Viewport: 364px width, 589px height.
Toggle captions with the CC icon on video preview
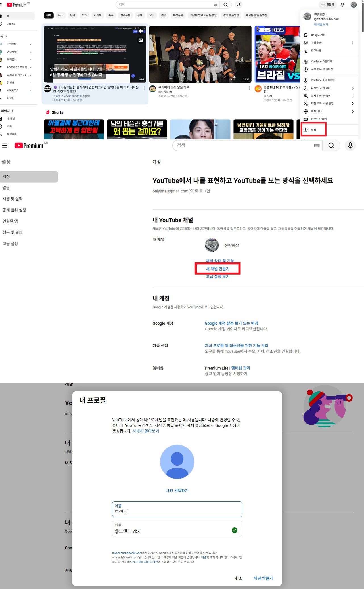click(x=141, y=40)
